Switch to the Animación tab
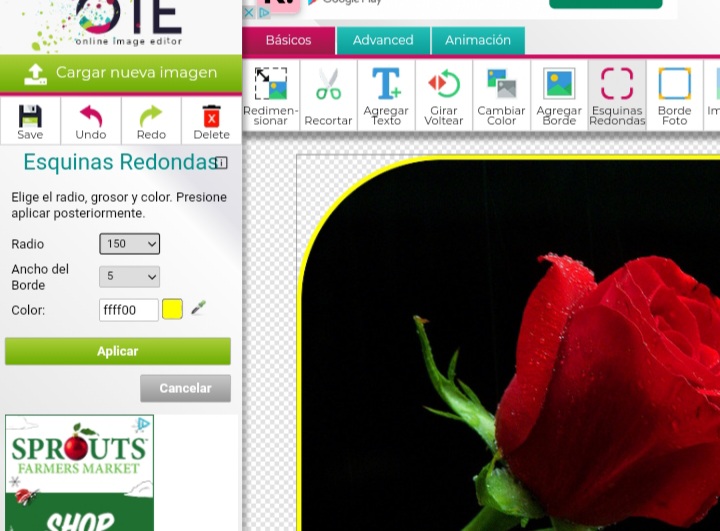This screenshot has height=531, width=720. pos(478,40)
